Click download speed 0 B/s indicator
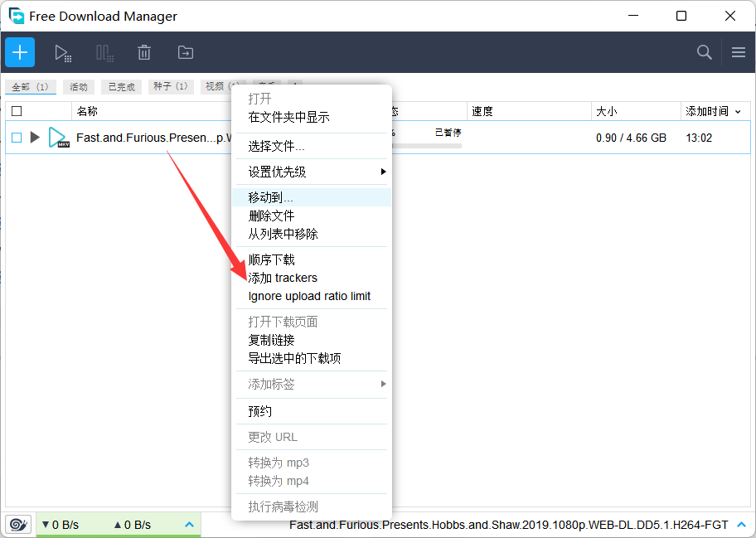 pos(61,525)
